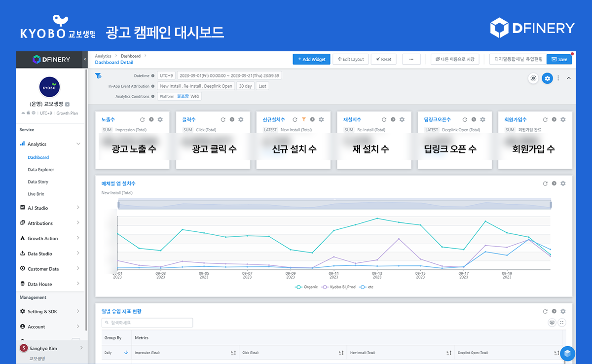Refresh the 딥링크오픈수 widget
The height and width of the screenshot is (364, 592).
[465, 119]
